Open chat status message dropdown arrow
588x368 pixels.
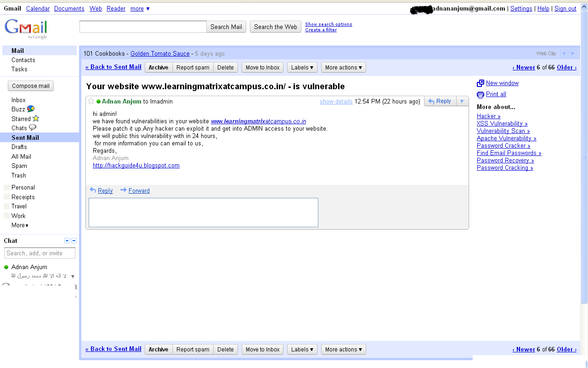[x=73, y=276]
